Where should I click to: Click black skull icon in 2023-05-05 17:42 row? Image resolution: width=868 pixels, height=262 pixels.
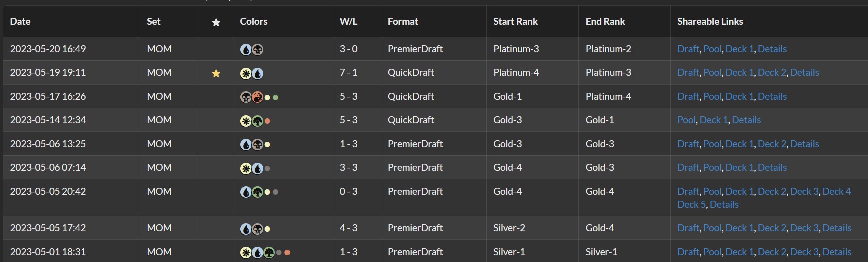[257, 229]
